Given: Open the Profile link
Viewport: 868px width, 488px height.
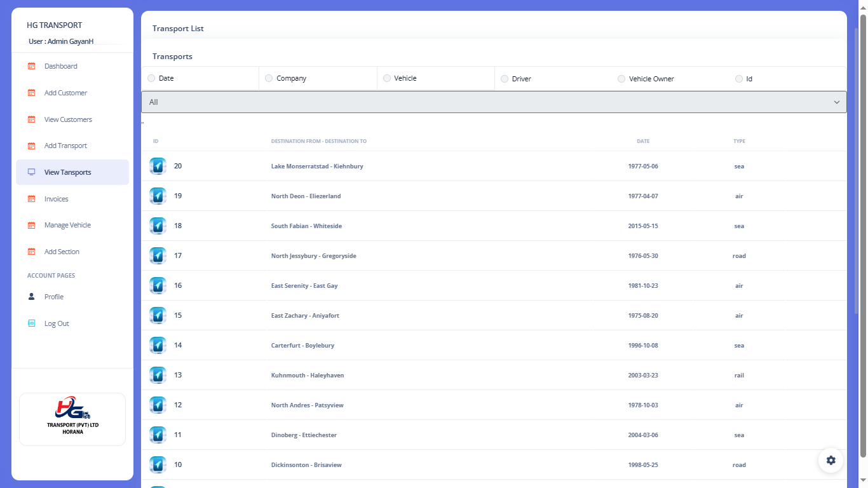Looking at the screenshot, I should click(x=54, y=297).
